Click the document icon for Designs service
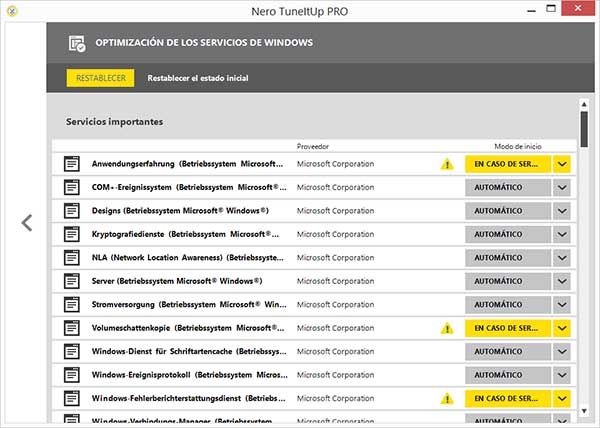This screenshot has width=600, height=428. pyautogui.click(x=72, y=211)
